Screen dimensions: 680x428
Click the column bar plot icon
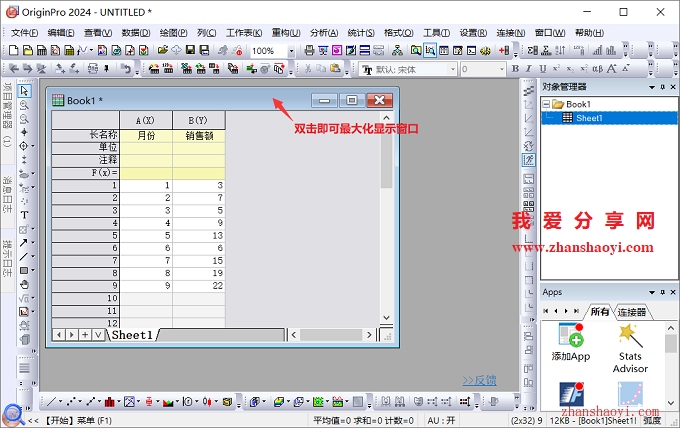click(110, 402)
